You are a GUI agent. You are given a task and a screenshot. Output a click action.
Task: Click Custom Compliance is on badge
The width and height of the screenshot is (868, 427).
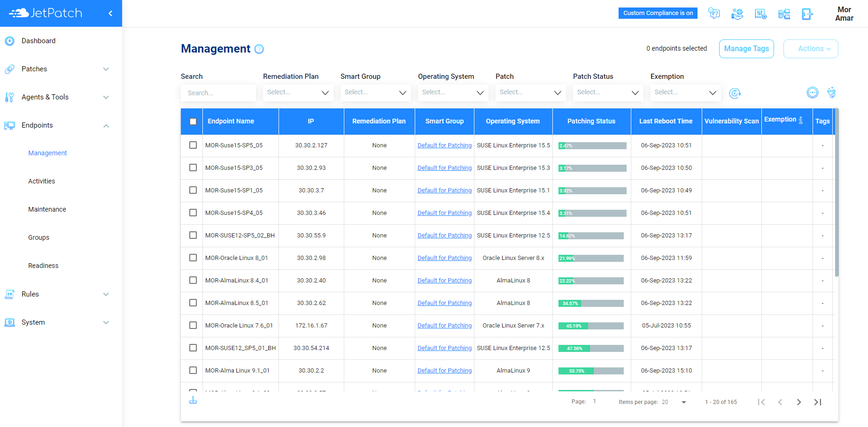[x=658, y=13]
